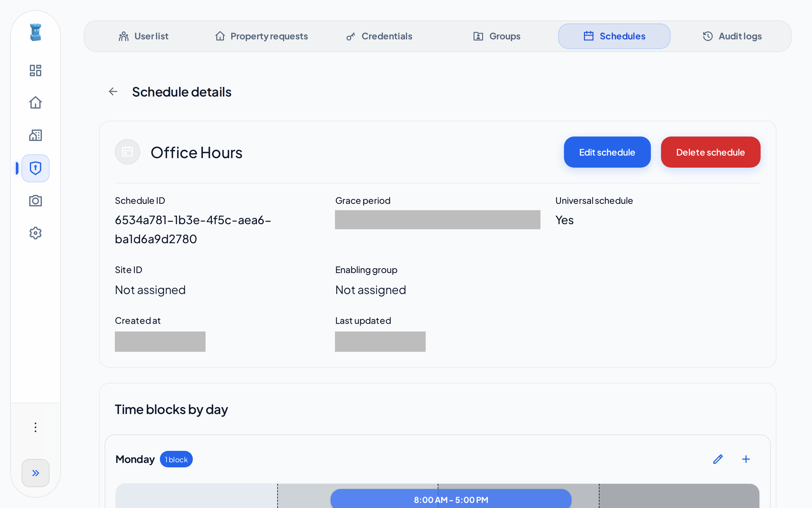The width and height of the screenshot is (812, 508).
Task: Click the Delete schedule button
Action: click(711, 152)
